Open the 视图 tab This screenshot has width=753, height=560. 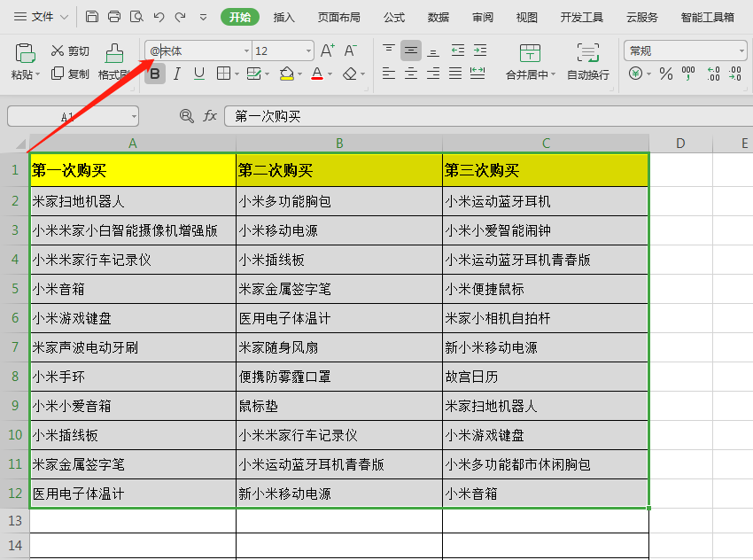point(527,18)
